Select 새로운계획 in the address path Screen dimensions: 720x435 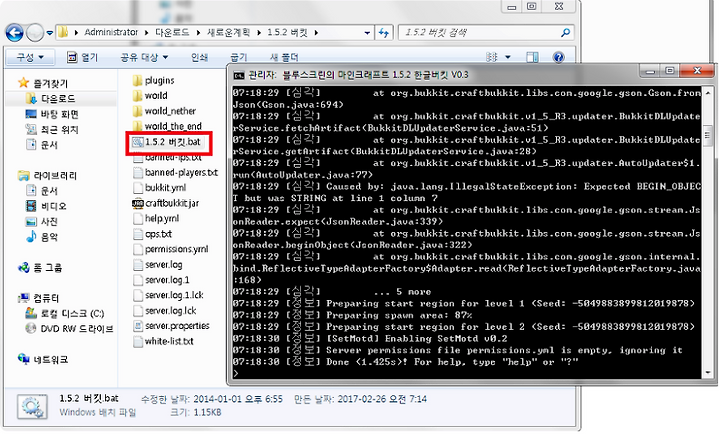[x=228, y=32]
